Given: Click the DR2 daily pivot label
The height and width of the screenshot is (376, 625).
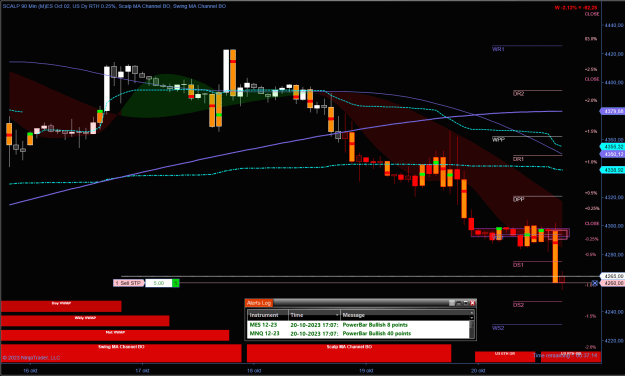Looking at the screenshot, I should coord(518,94).
